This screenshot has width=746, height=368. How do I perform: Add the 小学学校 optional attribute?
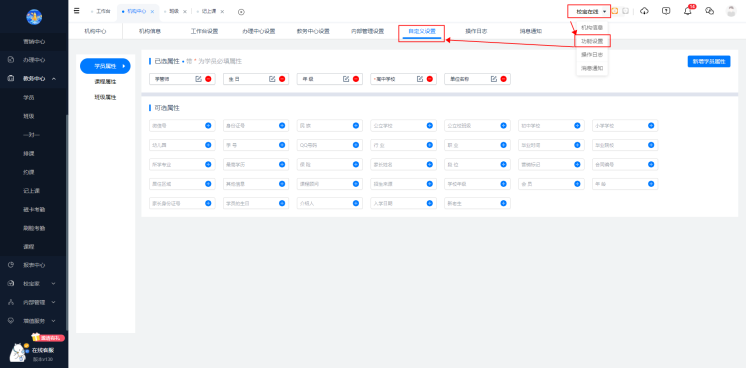(651, 126)
